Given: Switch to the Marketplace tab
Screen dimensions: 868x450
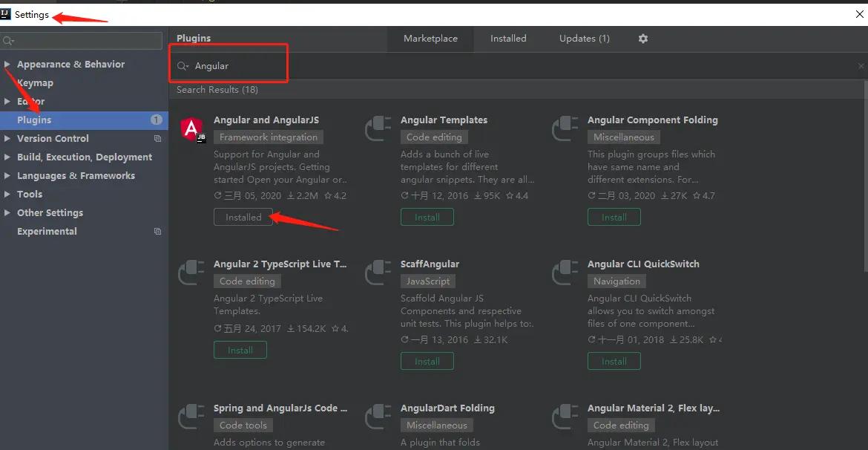Looking at the screenshot, I should (431, 39).
